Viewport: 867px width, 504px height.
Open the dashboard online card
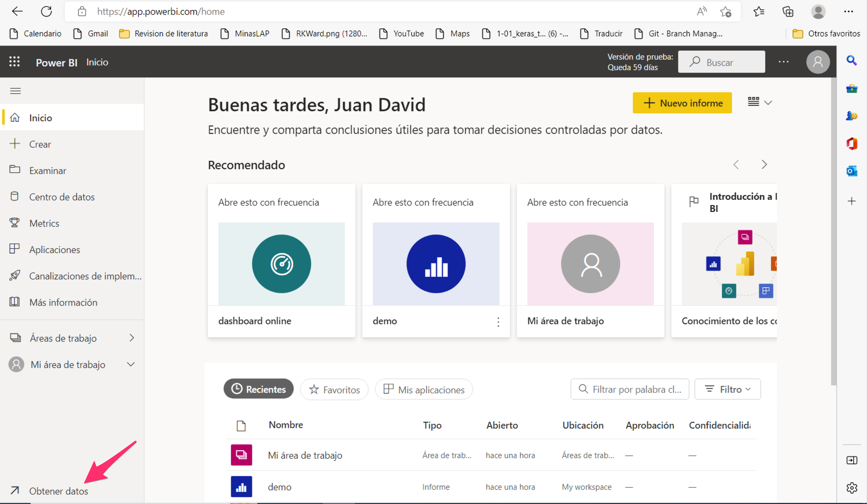coord(281,261)
